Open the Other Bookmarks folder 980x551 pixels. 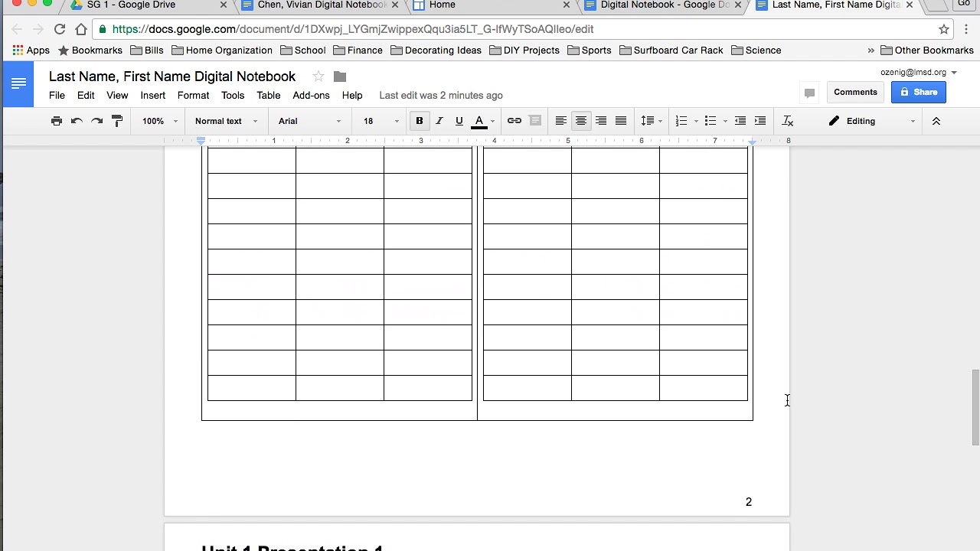point(927,51)
